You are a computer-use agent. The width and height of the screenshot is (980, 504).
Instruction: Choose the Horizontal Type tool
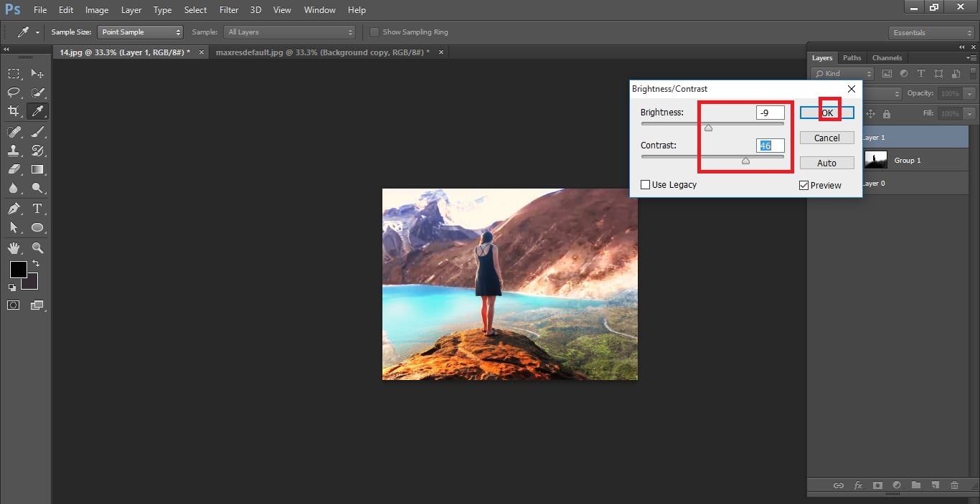pyautogui.click(x=37, y=208)
